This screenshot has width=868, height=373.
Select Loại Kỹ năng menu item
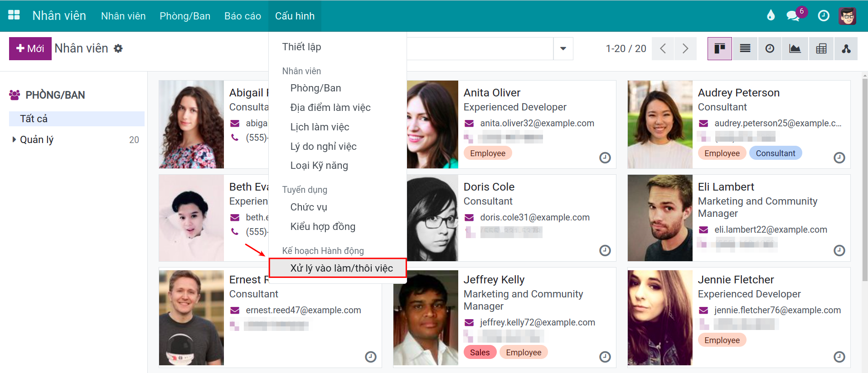tap(319, 165)
